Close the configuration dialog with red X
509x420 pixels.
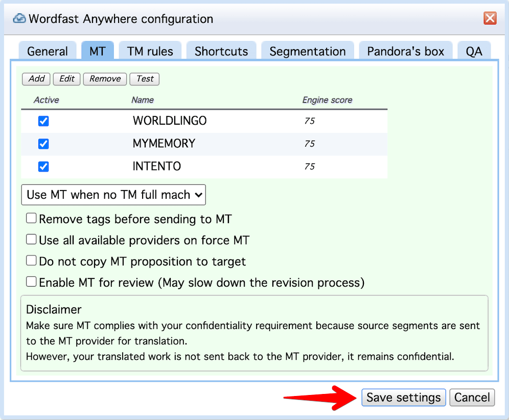(490, 18)
